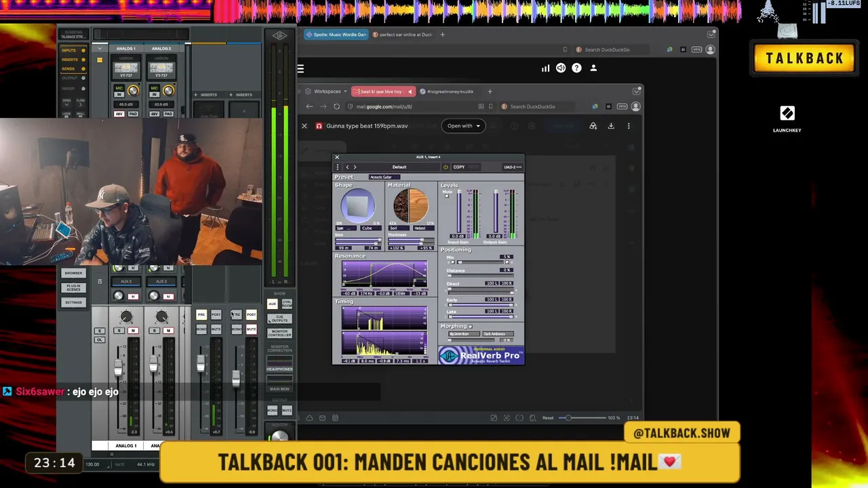The width and height of the screenshot is (868, 488).
Task: Toggle the Inserts view in the mixer
Action: click(x=73, y=60)
